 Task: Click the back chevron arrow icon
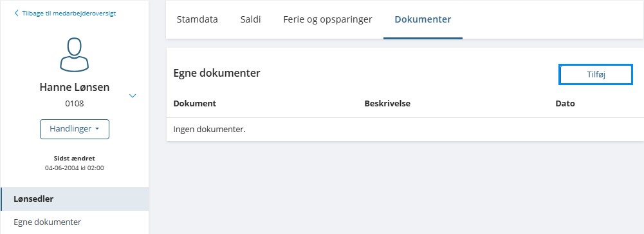(x=17, y=13)
